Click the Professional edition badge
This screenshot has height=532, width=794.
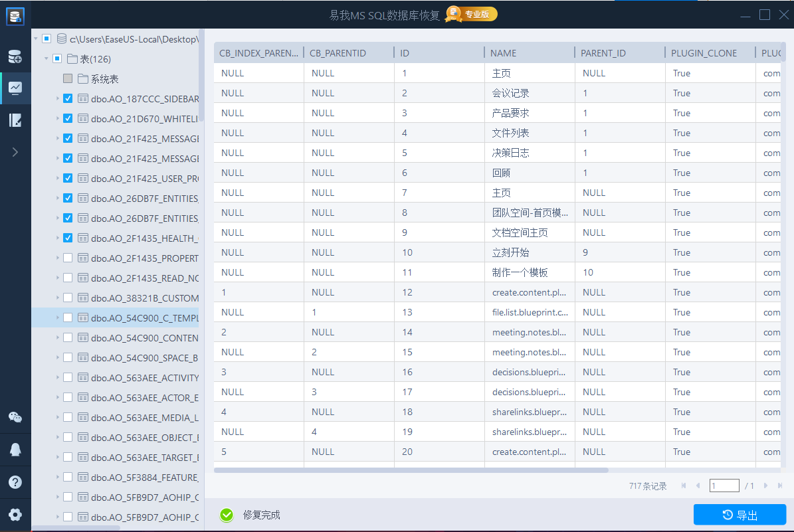pyautogui.click(x=471, y=14)
